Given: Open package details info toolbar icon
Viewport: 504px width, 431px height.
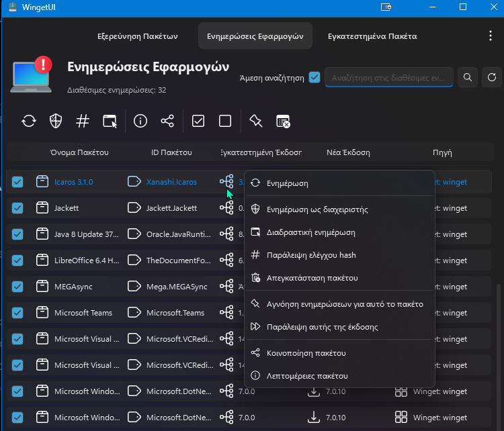Looking at the screenshot, I should 140,122.
